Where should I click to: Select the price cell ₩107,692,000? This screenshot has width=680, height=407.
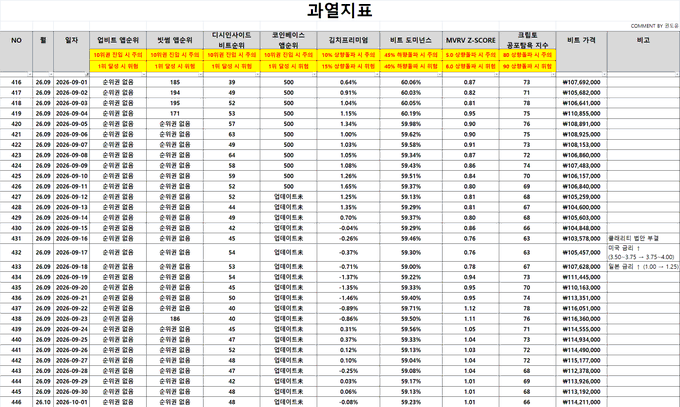pyautogui.click(x=582, y=82)
